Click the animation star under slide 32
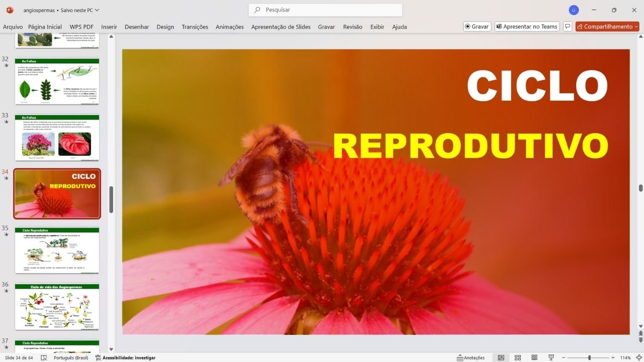Screen dimensions: 644x362 tap(6, 66)
